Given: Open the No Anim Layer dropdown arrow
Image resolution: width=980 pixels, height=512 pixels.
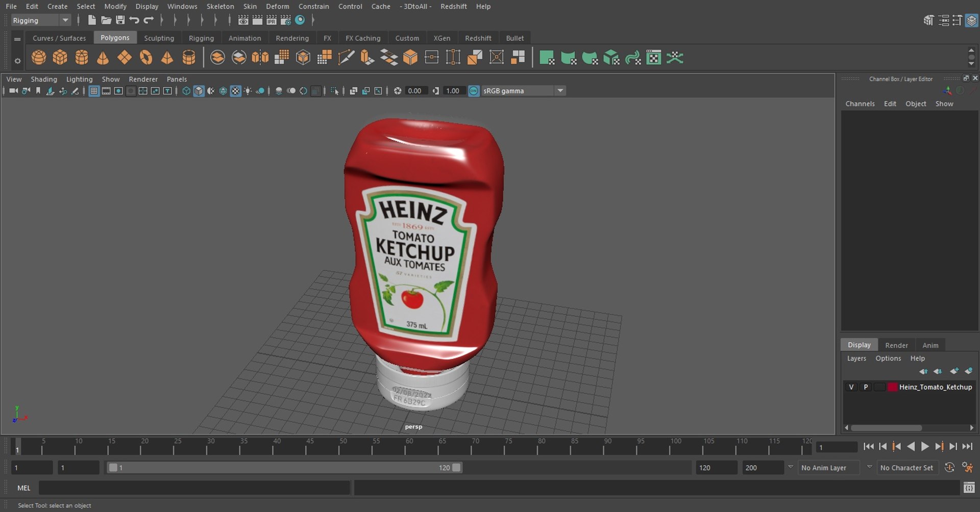Looking at the screenshot, I should coord(791,467).
